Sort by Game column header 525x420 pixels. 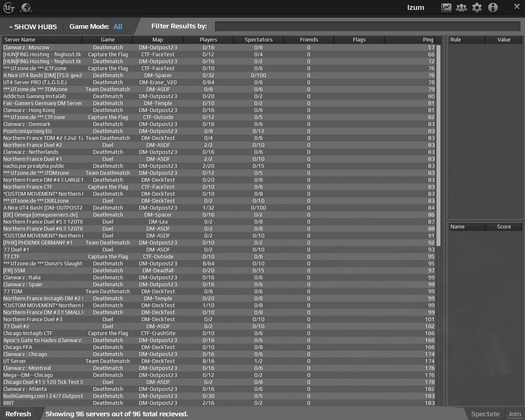click(x=108, y=39)
